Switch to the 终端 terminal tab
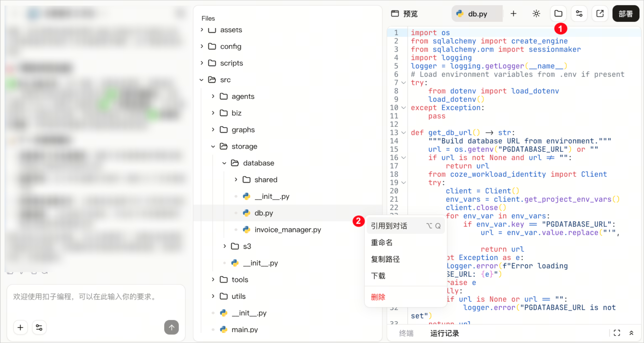This screenshot has width=644, height=343. (406, 333)
